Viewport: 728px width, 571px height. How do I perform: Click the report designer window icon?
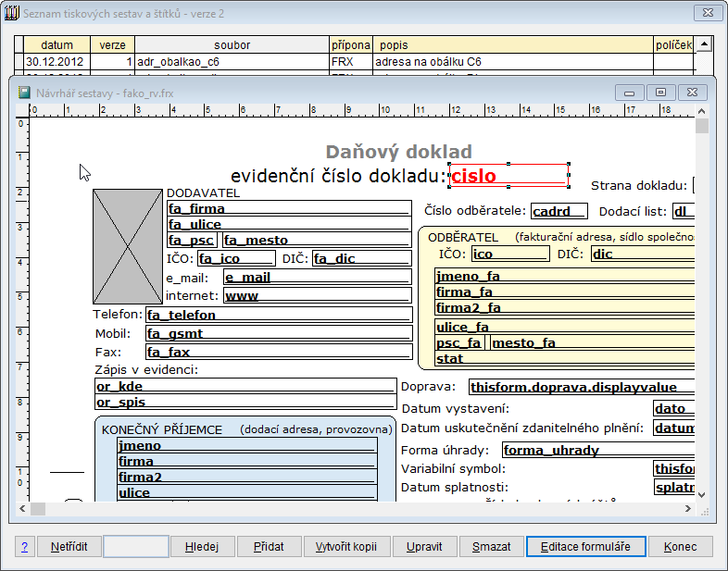pos(24,93)
